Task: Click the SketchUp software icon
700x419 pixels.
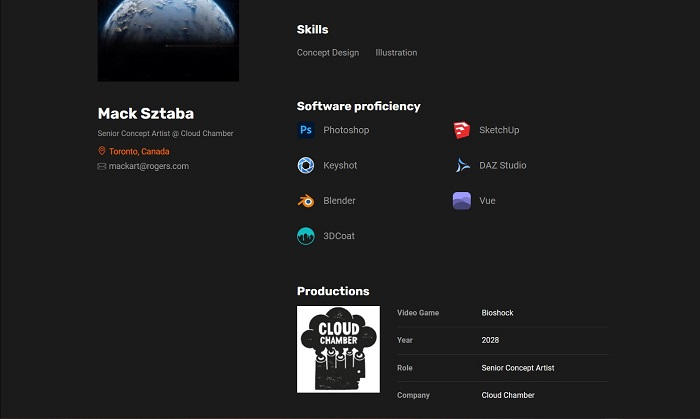Action: click(x=461, y=130)
